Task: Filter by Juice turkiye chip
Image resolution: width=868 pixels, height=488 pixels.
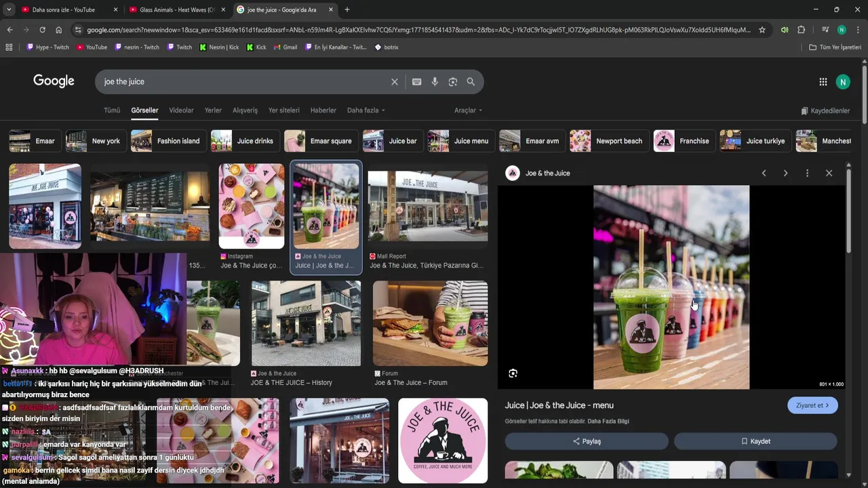Action: click(x=756, y=141)
